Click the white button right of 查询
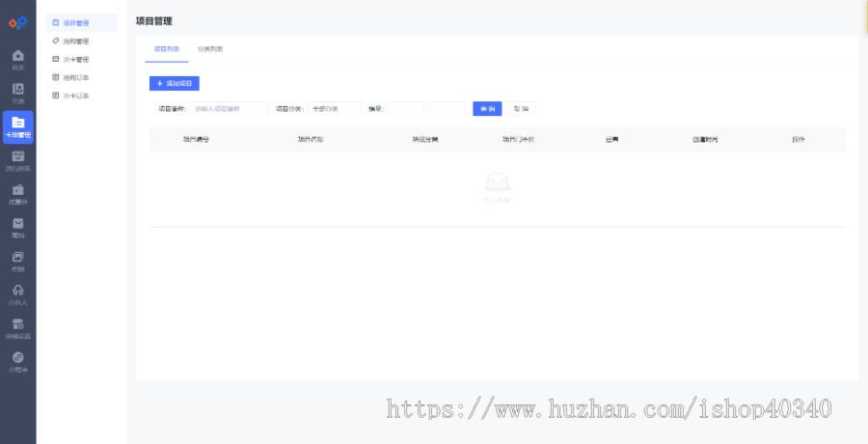Image resolution: width=868 pixels, height=444 pixels. [521, 109]
